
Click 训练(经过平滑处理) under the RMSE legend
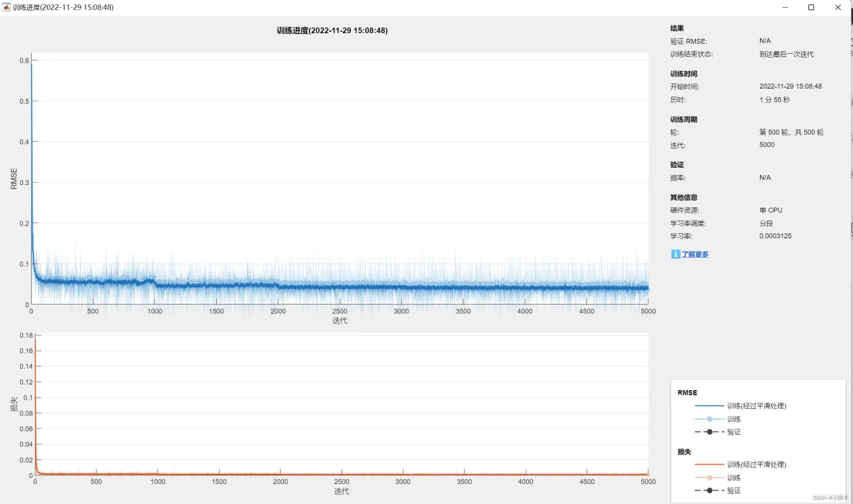pyautogui.click(x=756, y=406)
